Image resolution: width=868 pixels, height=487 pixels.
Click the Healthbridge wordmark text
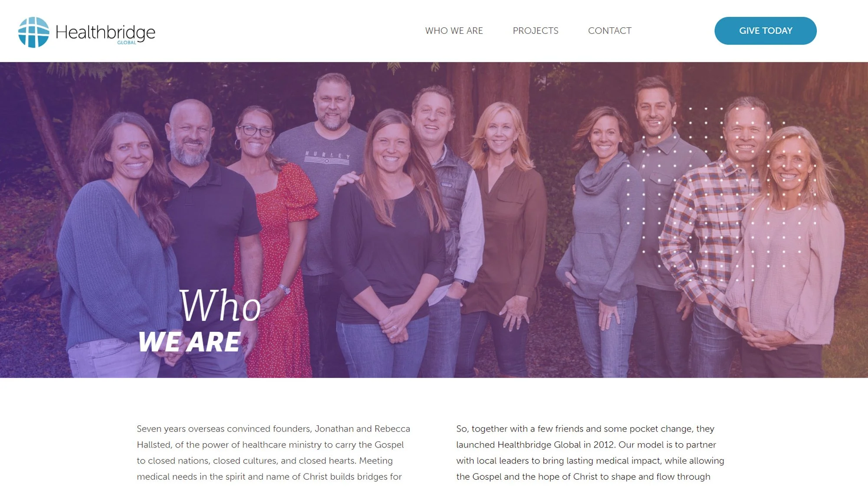pos(105,32)
